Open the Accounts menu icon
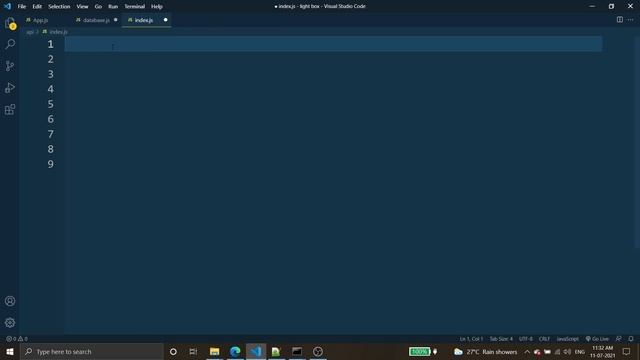Screen dimensions: 640x360 coord(10,301)
